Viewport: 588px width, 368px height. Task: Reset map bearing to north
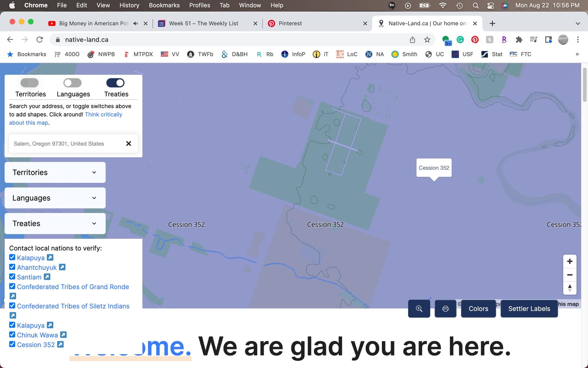click(x=570, y=288)
